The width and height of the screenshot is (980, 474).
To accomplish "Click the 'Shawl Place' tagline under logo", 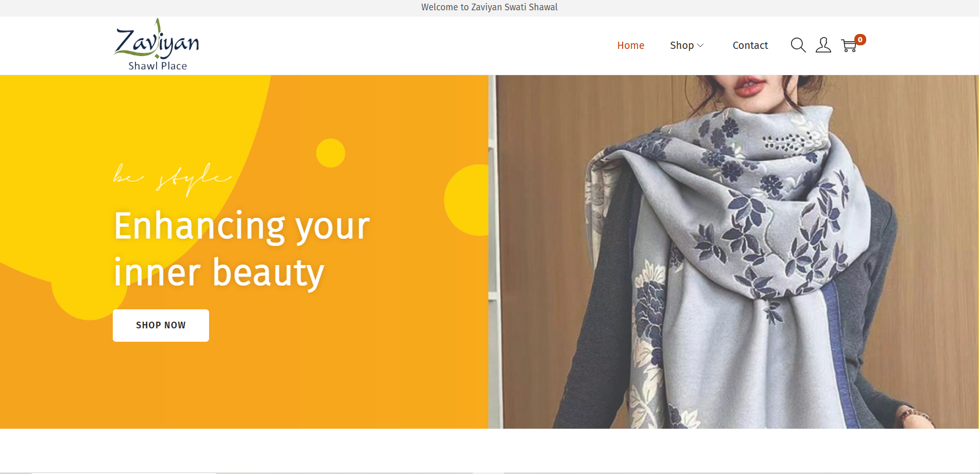I will 158,66.
